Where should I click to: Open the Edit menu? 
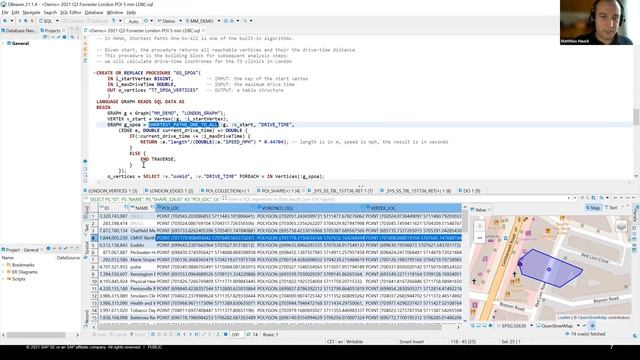tap(15, 13)
